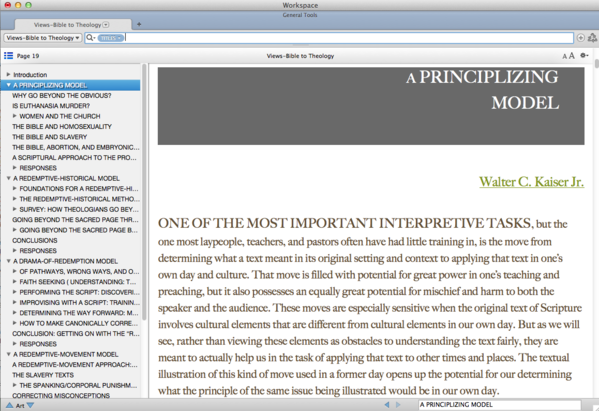Expand WOMEN AND THE CHURCH

click(15, 116)
